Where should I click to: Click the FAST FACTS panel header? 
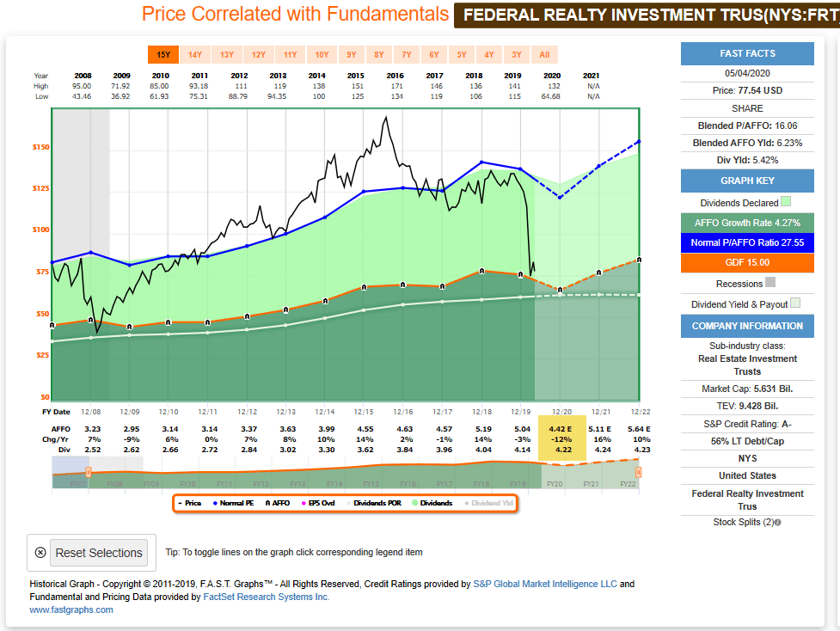(747, 53)
